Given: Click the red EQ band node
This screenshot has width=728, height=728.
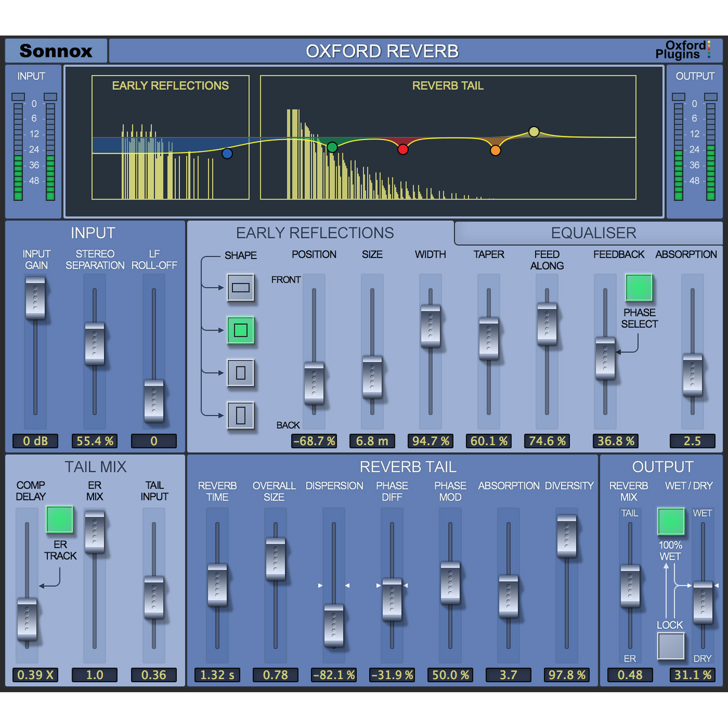Looking at the screenshot, I should pos(403,149).
